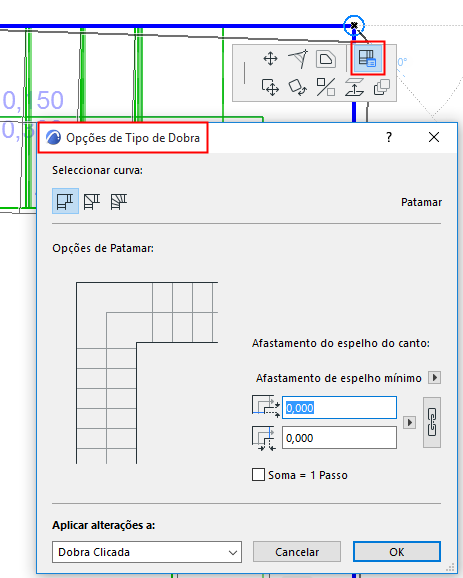Image resolution: width=463 pixels, height=578 pixels.
Task: Choose the multiply copies palette icon
Action: point(382,87)
